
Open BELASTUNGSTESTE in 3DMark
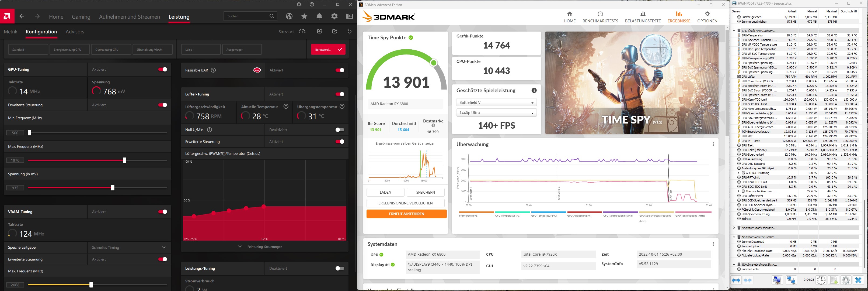(643, 17)
